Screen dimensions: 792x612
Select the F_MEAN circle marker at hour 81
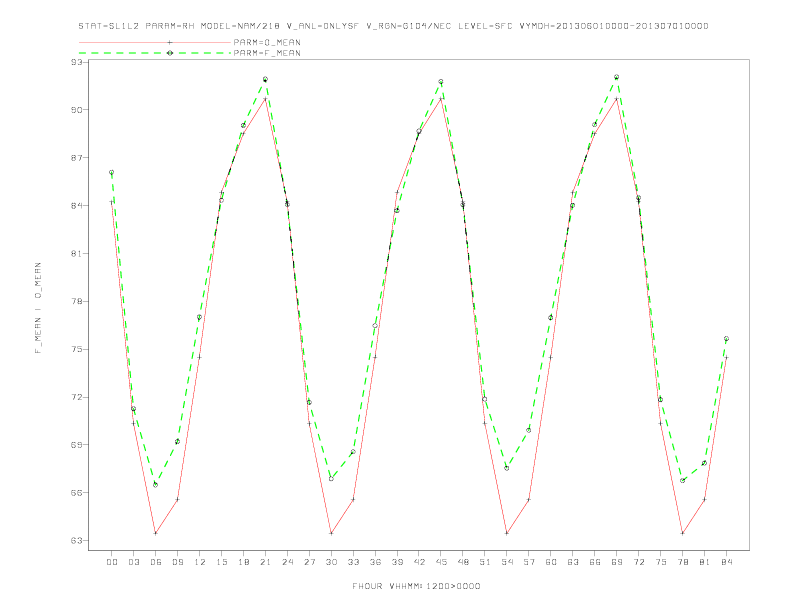(x=705, y=463)
